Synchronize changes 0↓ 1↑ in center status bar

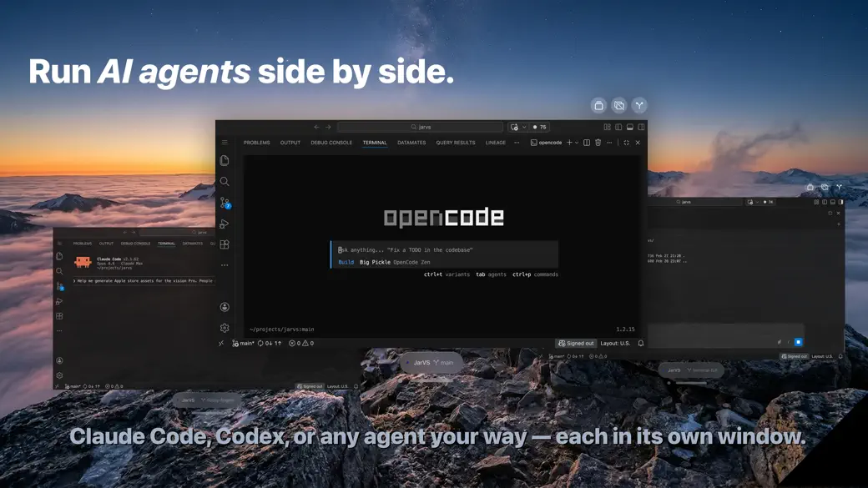pyautogui.click(x=270, y=343)
